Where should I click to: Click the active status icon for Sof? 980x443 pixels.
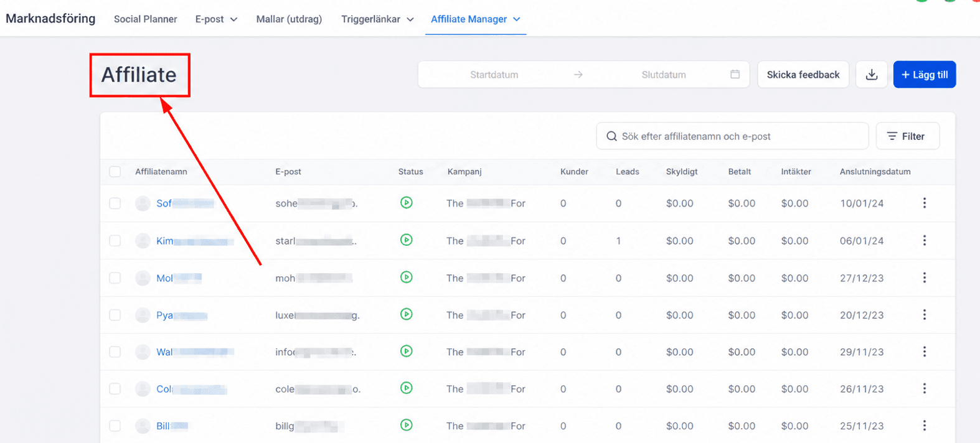point(407,202)
